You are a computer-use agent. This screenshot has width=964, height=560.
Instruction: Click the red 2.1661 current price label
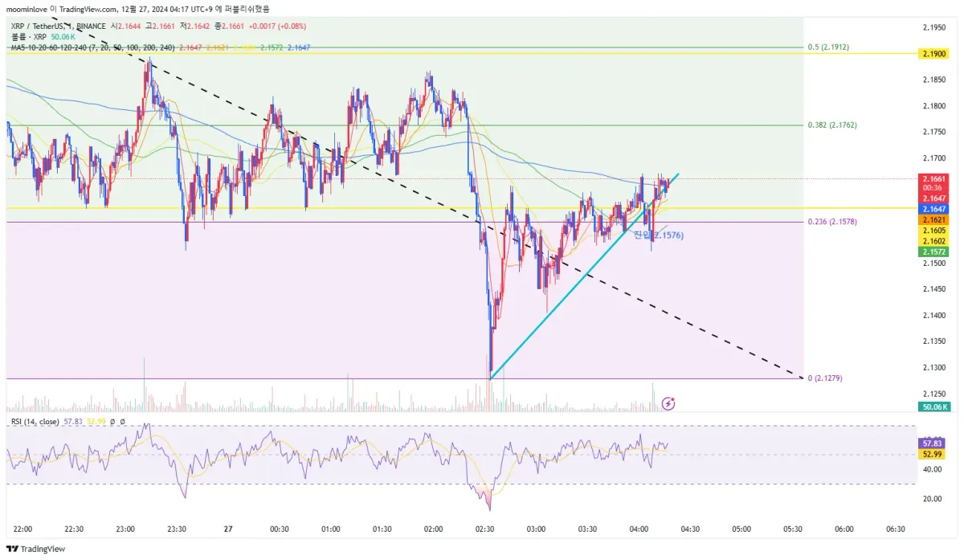(x=934, y=179)
